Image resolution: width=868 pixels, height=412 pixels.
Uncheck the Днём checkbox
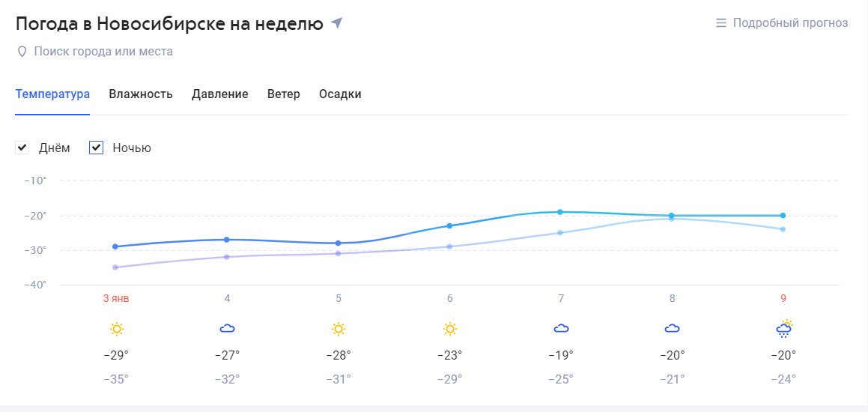tap(22, 148)
